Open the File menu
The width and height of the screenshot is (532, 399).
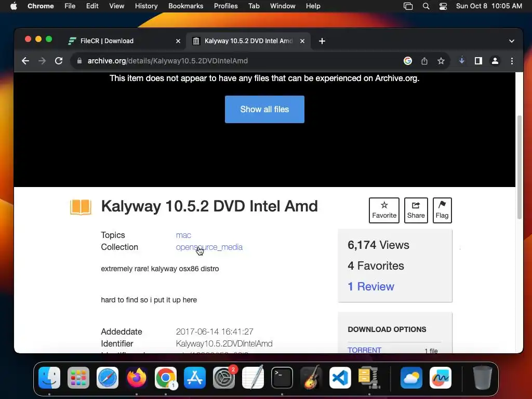tap(70, 6)
